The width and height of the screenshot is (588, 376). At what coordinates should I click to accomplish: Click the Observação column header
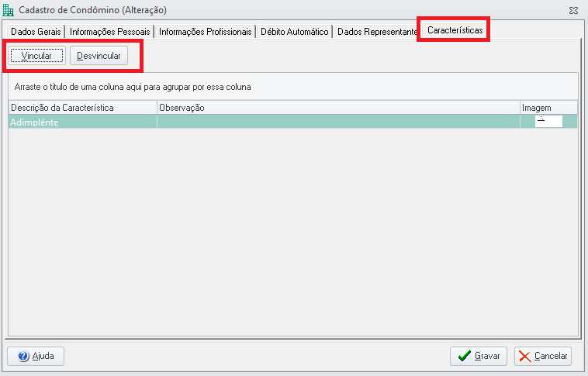(x=338, y=108)
